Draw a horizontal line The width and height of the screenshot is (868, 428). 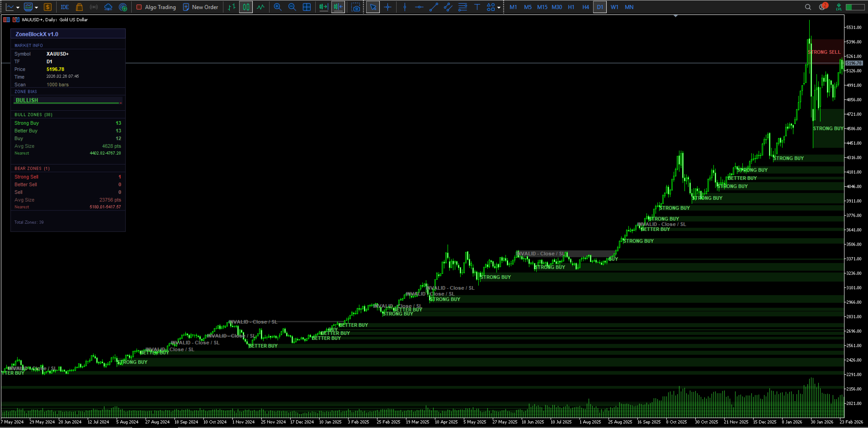419,7
